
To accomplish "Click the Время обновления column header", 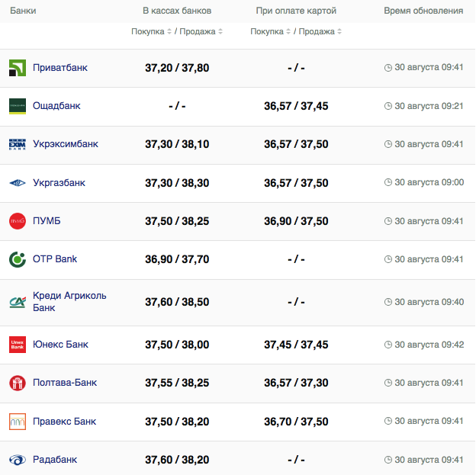I will (x=423, y=11).
